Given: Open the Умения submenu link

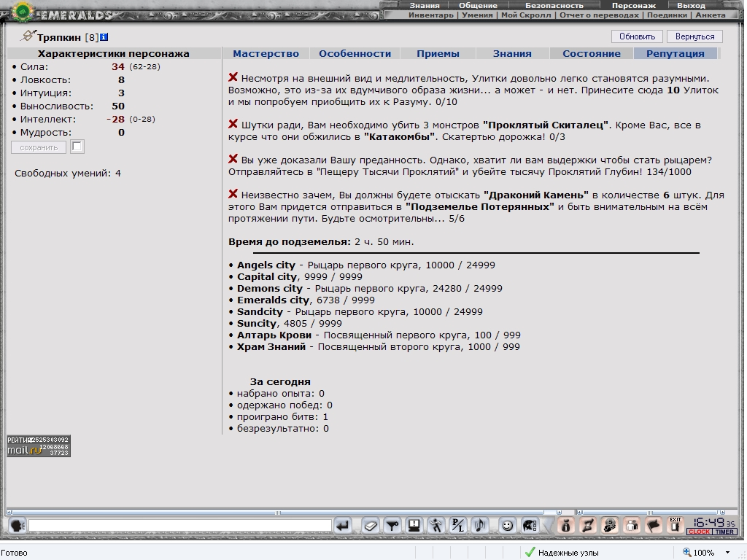Looking at the screenshot, I should point(477,15).
